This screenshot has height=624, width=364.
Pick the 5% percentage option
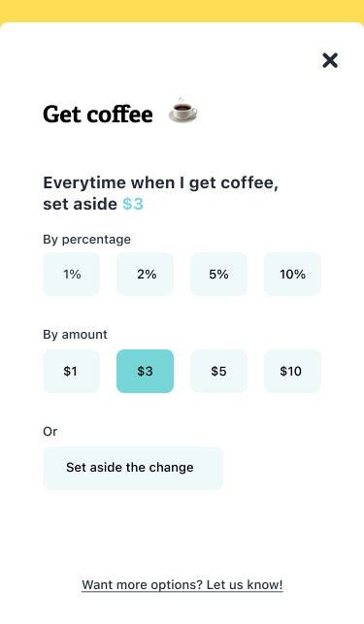[218, 275]
